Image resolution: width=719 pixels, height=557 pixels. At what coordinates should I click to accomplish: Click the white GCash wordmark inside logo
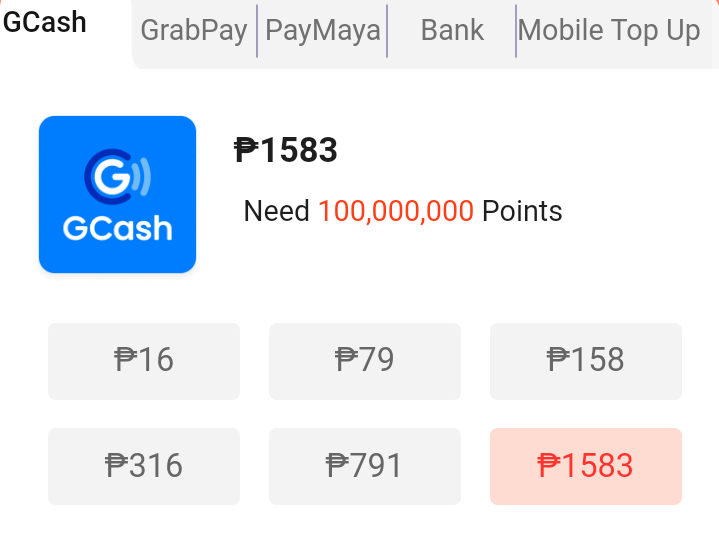tap(117, 229)
